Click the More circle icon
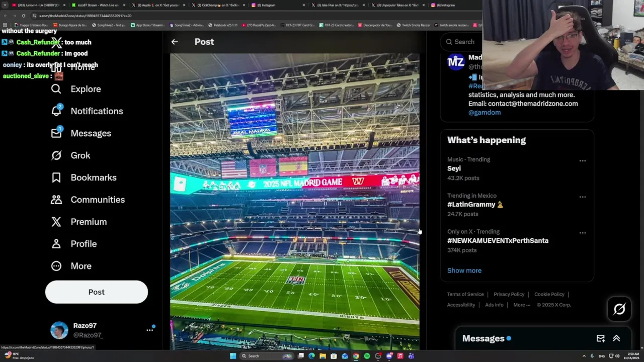This screenshot has width=644, height=362. [56, 266]
